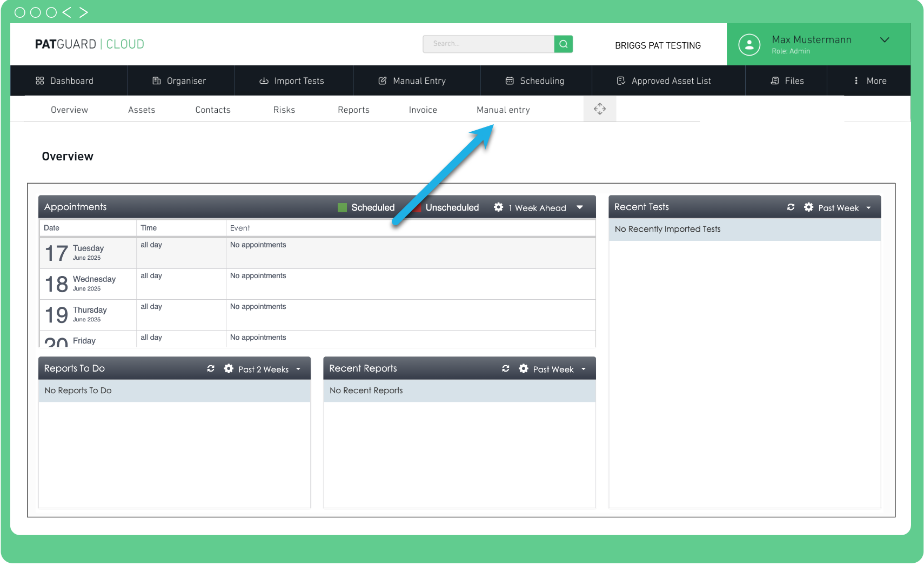Open the Files menu item
Viewport: 924px width, 566px height.
[x=786, y=80]
